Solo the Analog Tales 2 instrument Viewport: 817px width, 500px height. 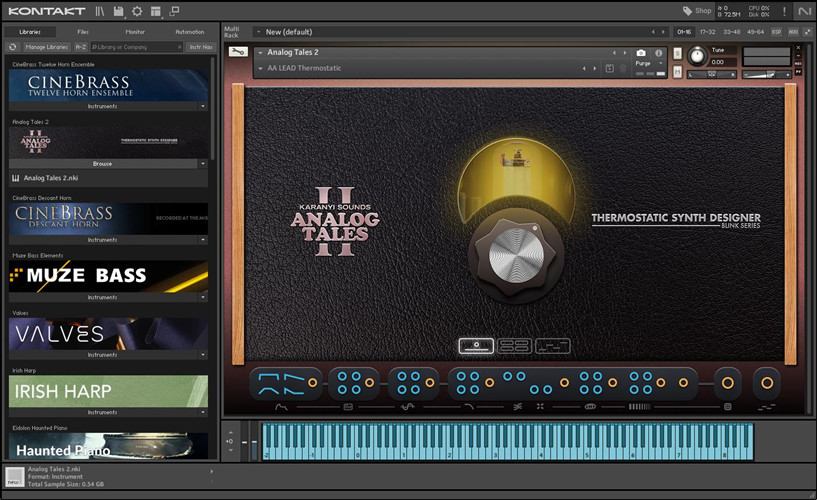click(x=678, y=52)
